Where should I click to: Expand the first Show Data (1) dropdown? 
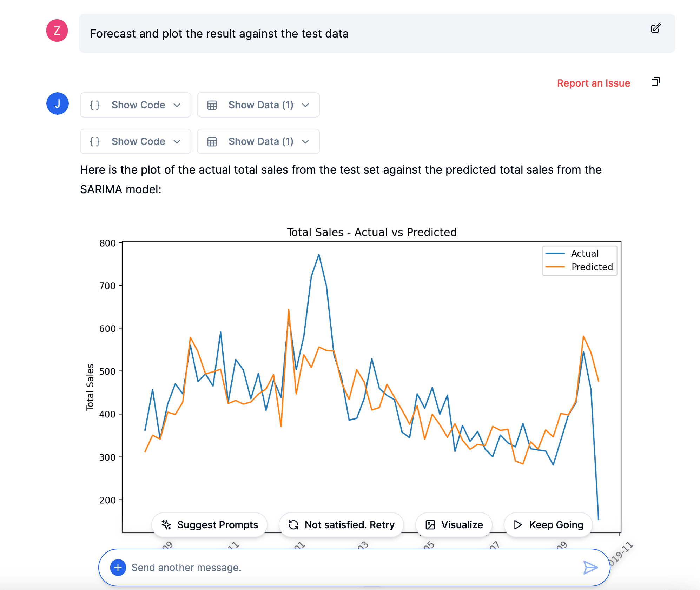tap(258, 105)
